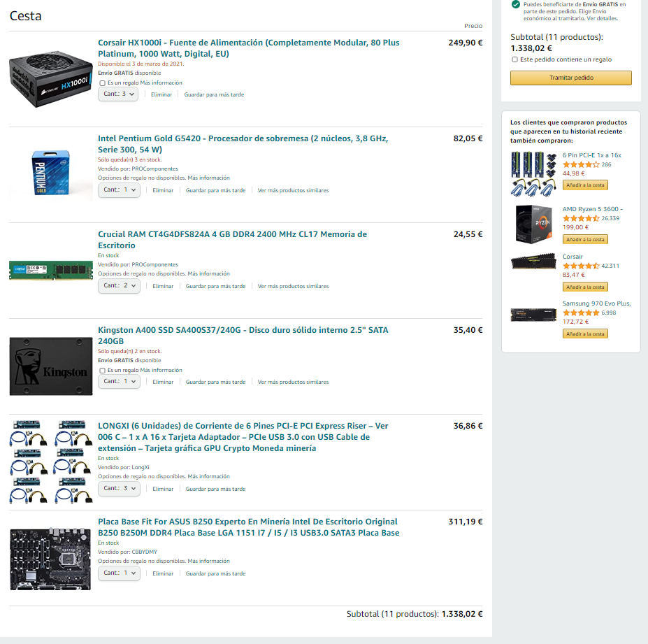Viewport: 648px width, 644px height.
Task: Open quantity dropdown for Corsair HX1000i
Action: [118, 94]
